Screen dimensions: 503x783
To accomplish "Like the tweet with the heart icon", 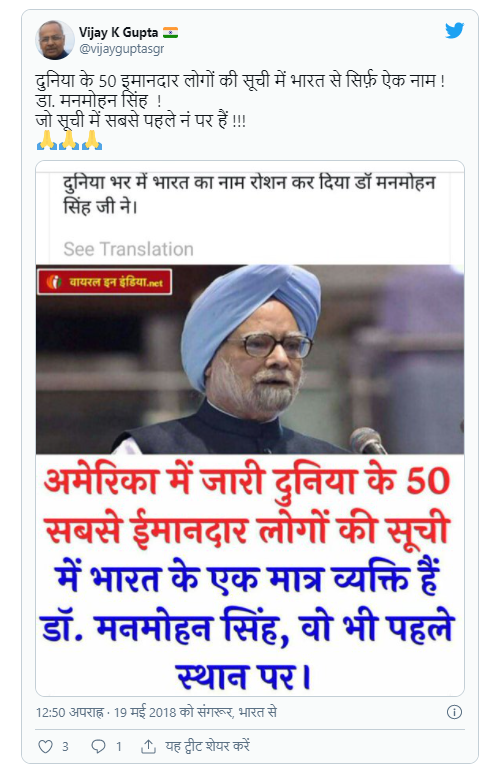I will click(45, 746).
